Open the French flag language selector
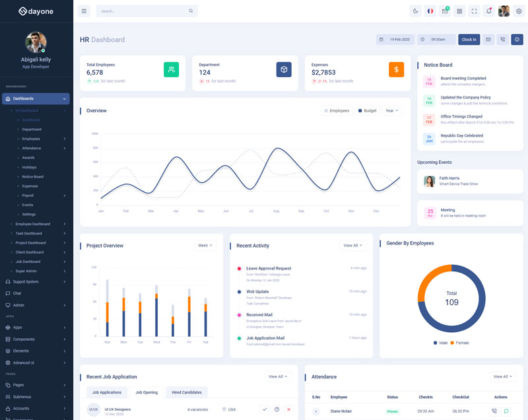Image resolution: width=528 pixels, height=420 pixels. pyautogui.click(x=430, y=11)
